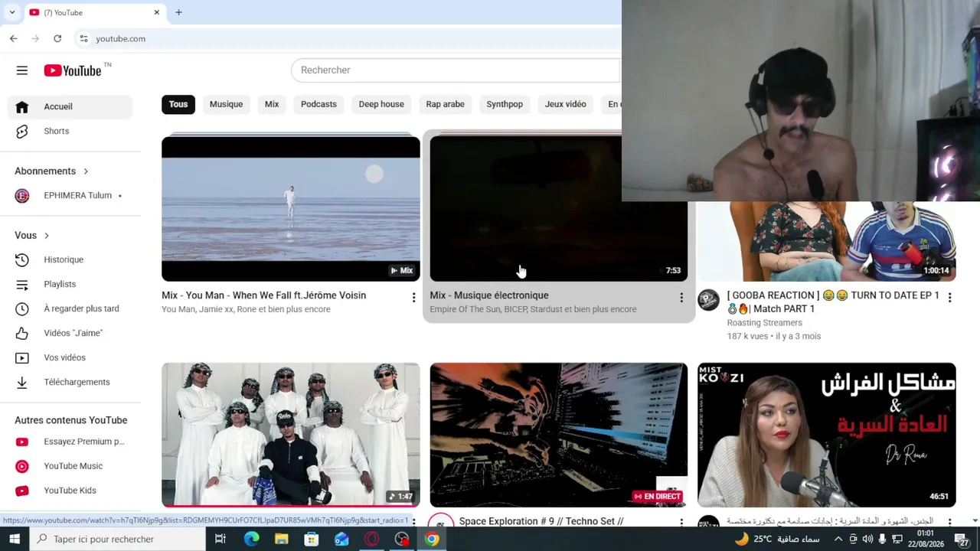Toggle the microphone tray icon
Screen dimensions: 980x551
(882, 539)
